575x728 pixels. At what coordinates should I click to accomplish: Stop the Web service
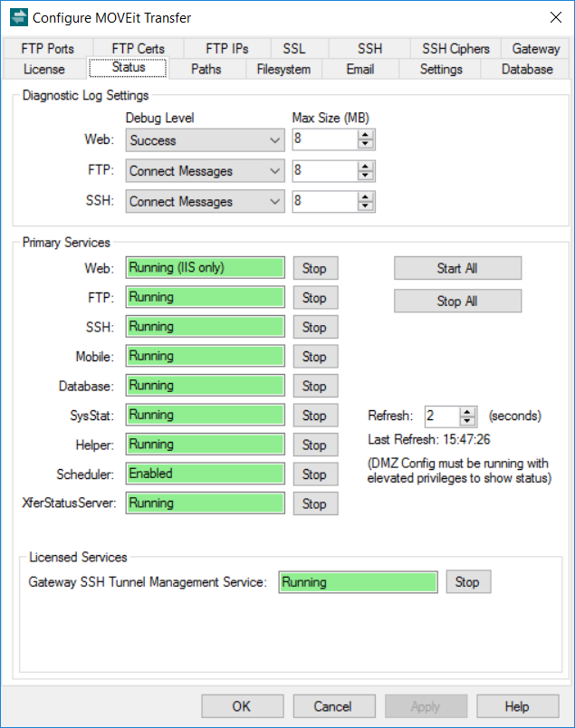click(315, 268)
